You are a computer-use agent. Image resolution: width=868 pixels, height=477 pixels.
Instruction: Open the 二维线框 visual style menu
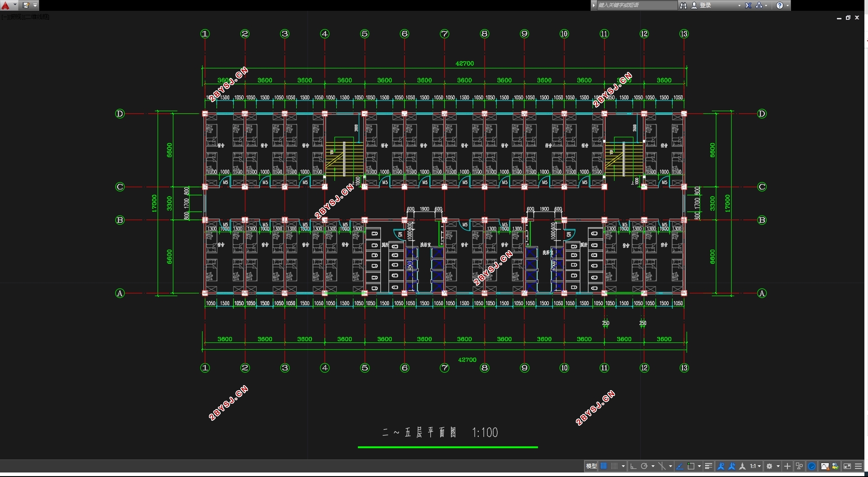36,17
